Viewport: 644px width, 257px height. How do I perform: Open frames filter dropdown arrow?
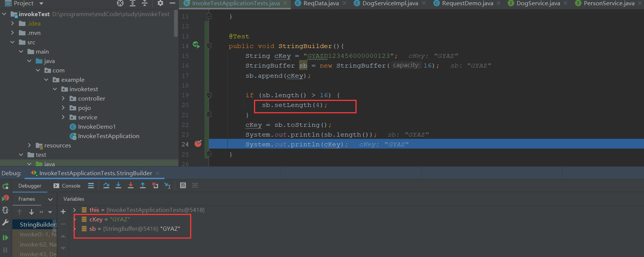[x=50, y=212]
